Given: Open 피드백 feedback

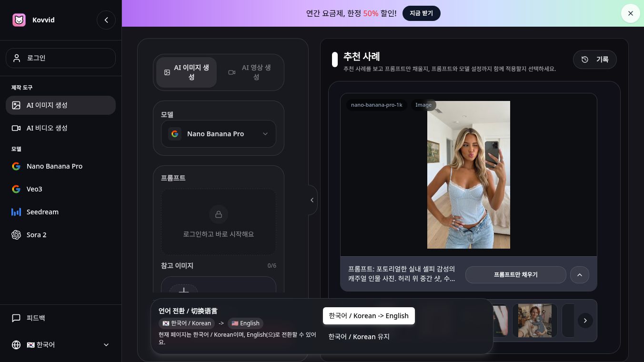Looking at the screenshot, I should click(x=60, y=318).
